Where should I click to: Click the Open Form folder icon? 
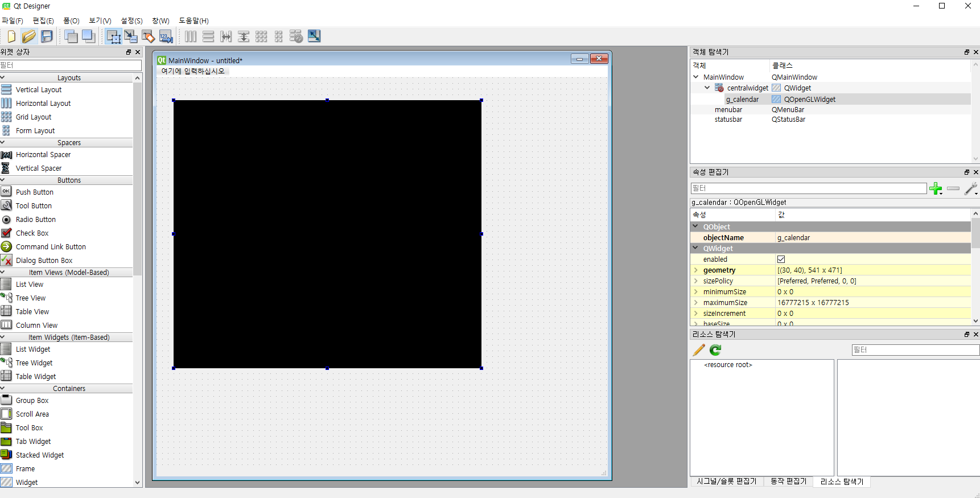tap(28, 36)
